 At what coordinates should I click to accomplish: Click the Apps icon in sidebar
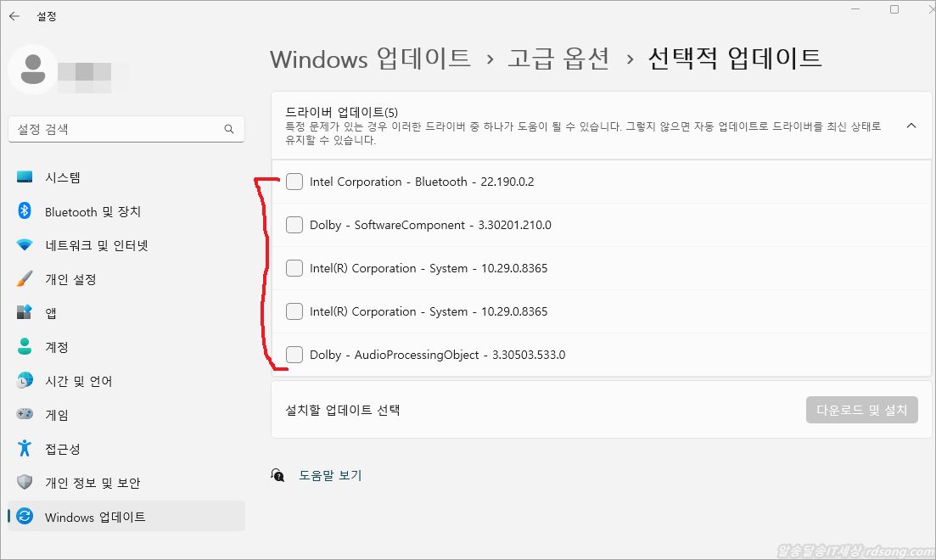(x=25, y=313)
